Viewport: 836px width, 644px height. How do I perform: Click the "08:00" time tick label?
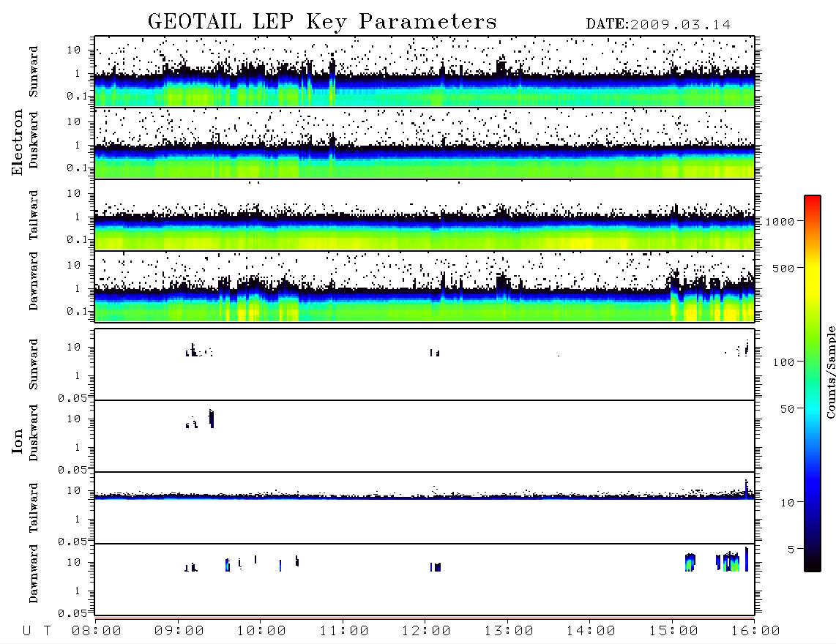(97, 631)
